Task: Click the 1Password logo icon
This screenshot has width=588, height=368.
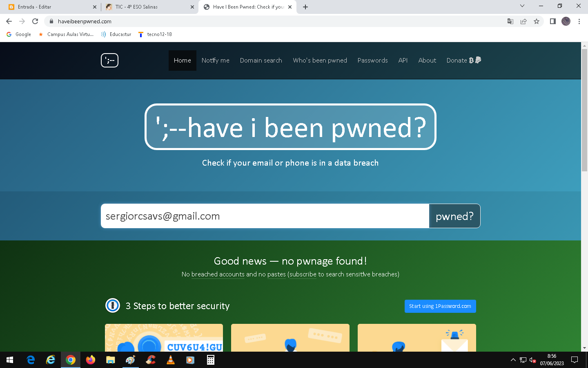Action: (113, 305)
